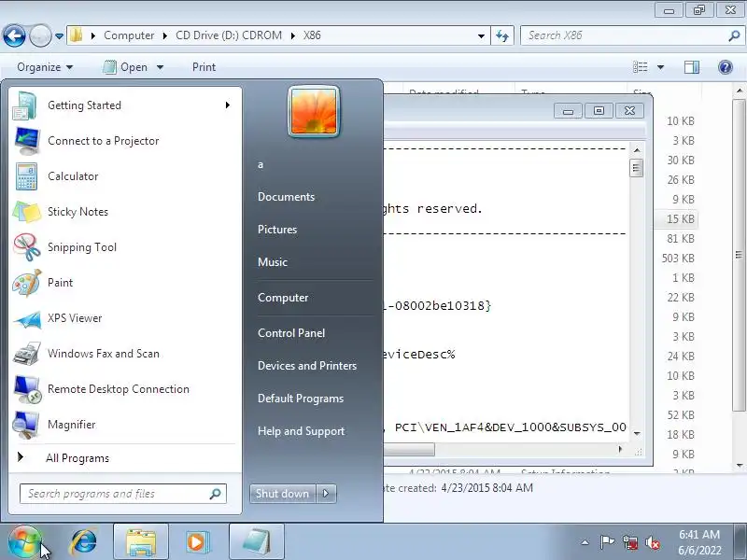This screenshot has width=747, height=560.
Task: Click Computer in the address breadcrumb
Action: (x=129, y=35)
